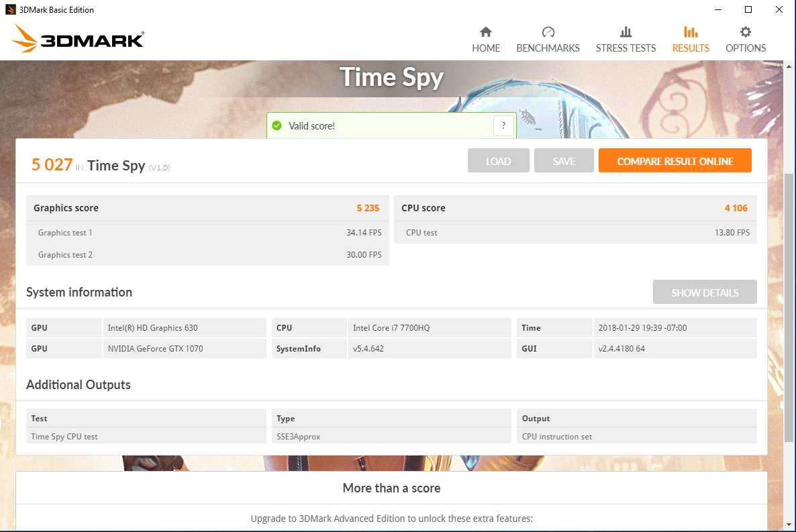Switch to the STRESS TESTS tab label
The height and width of the screenshot is (532, 796).
coord(626,48)
